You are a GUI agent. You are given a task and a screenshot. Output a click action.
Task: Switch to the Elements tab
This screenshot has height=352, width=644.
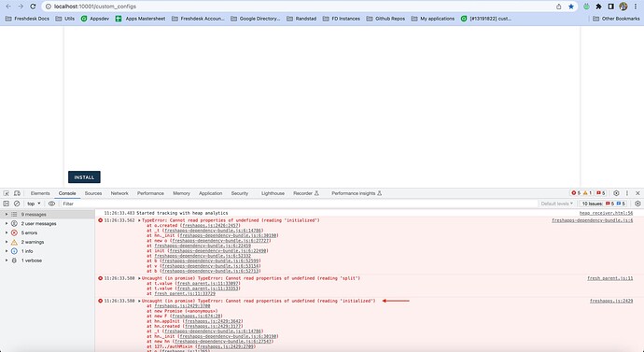click(x=40, y=193)
